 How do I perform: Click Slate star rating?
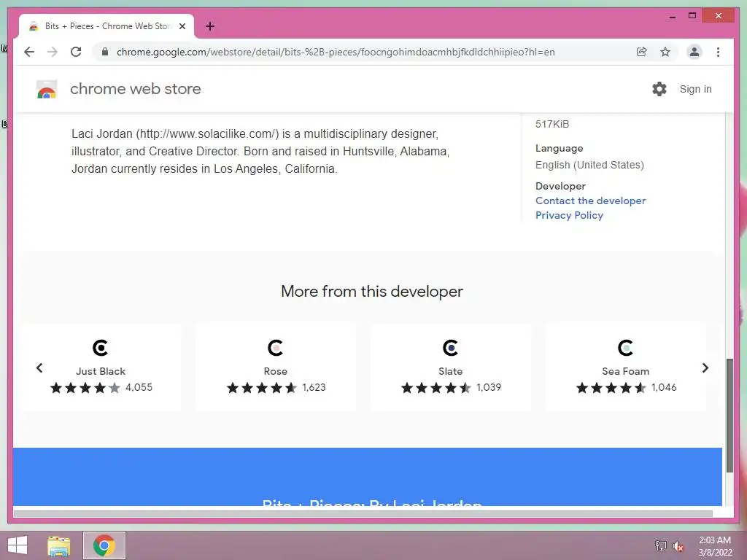(x=436, y=388)
